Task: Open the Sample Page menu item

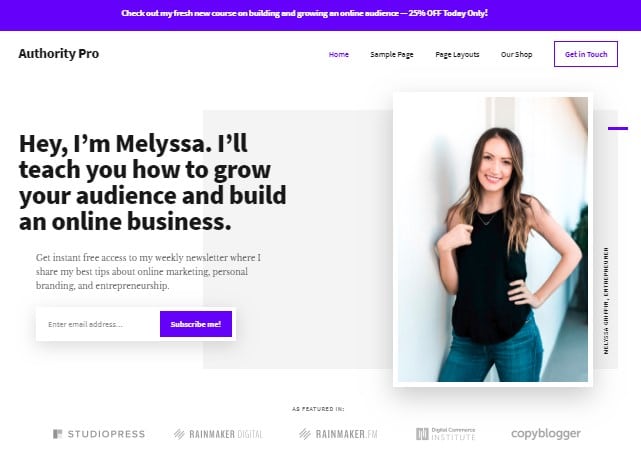Action: tap(392, 54)
